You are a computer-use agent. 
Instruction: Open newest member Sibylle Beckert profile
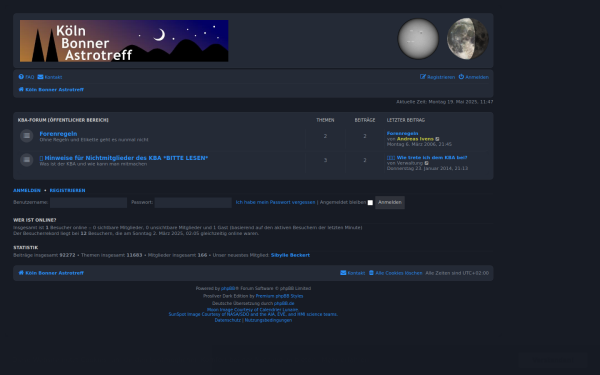[290, 255]
